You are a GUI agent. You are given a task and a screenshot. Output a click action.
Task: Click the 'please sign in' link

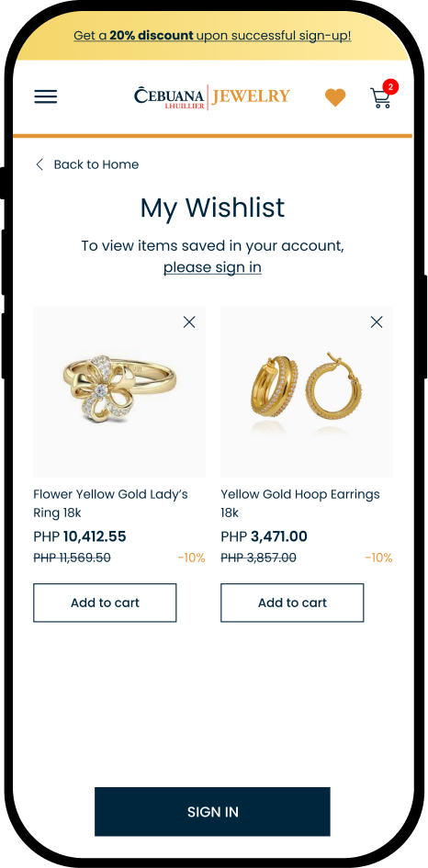(212, 267)
